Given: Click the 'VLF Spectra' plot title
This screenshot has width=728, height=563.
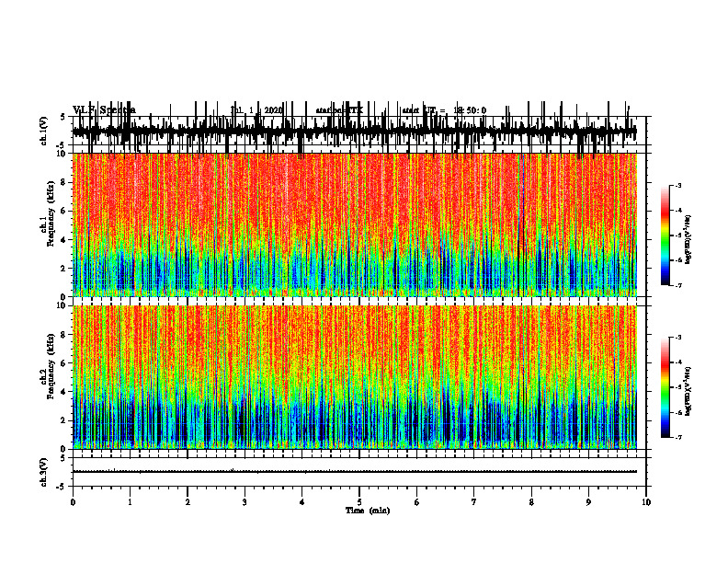Looking at the screenshot, I should point(104,110).
